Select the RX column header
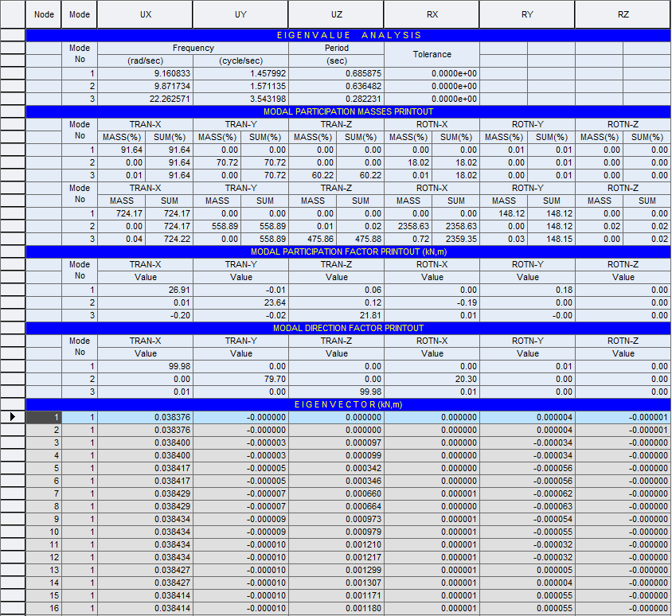This screenshot has height=616, width=672. pyautogui.click(x=432, y=14)
